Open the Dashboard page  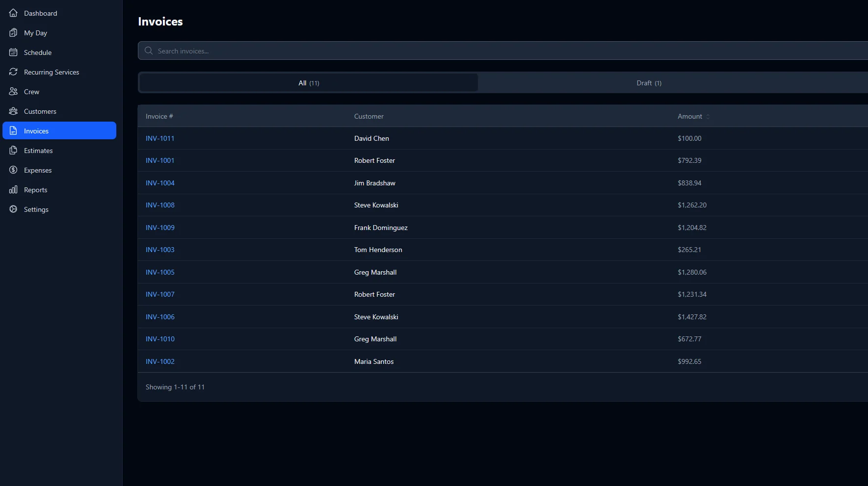pos(59,13)
